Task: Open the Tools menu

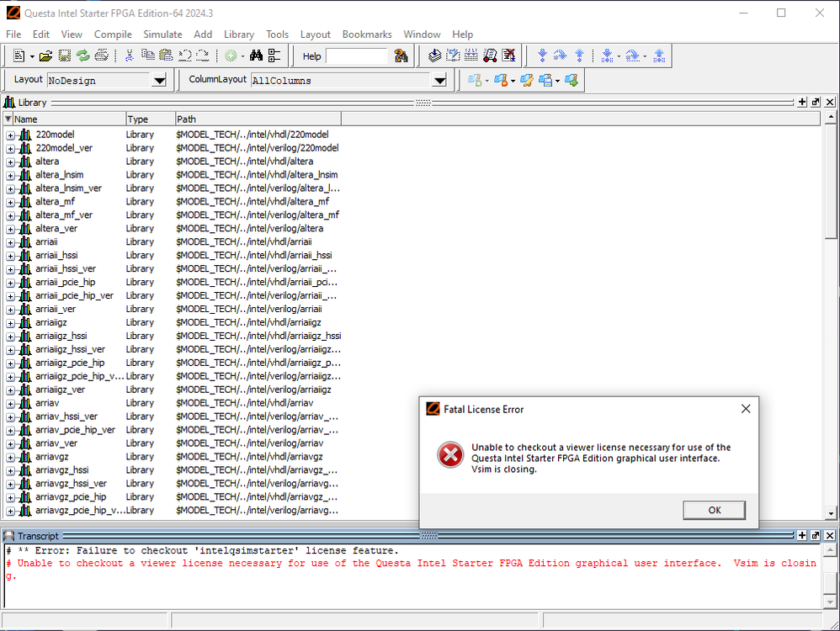Action: point(277,34)
